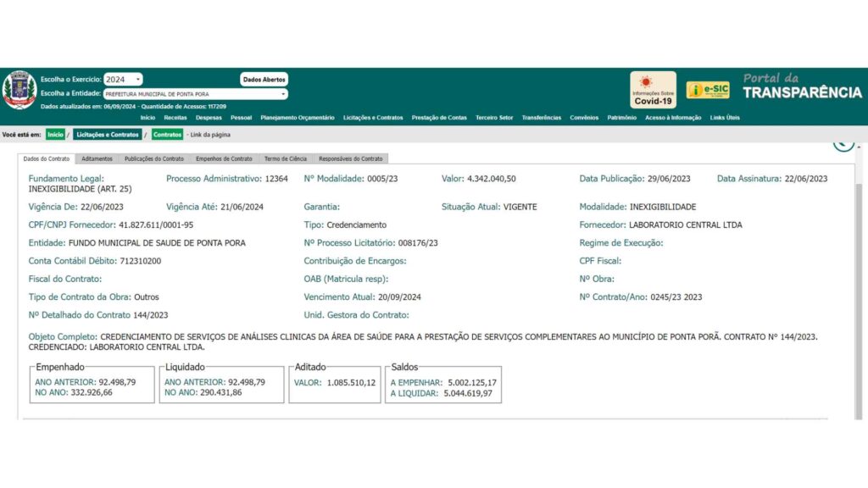868x488 pixels.
Task: Open the e-SIC information service icon
Action: pyautogui.click(x=708, y=90)
